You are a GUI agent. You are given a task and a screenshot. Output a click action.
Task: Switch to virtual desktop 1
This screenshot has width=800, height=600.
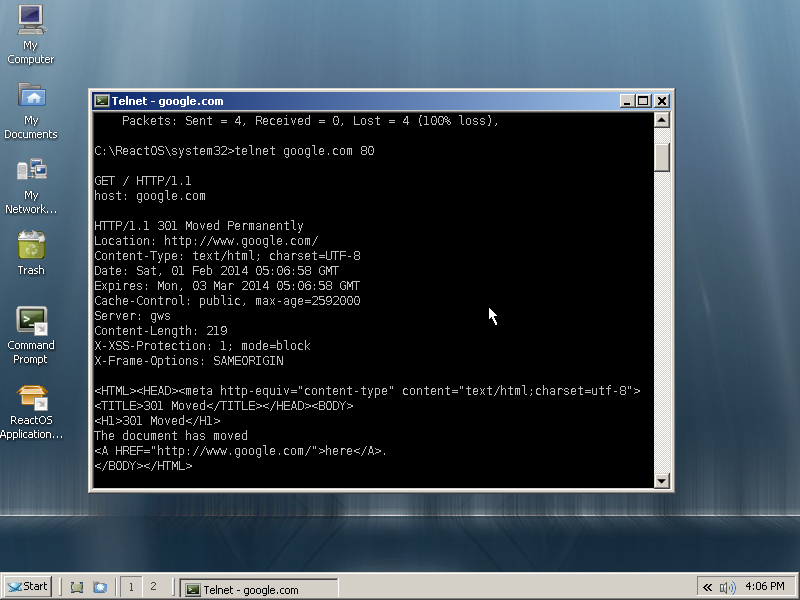(x=131, y=587)
